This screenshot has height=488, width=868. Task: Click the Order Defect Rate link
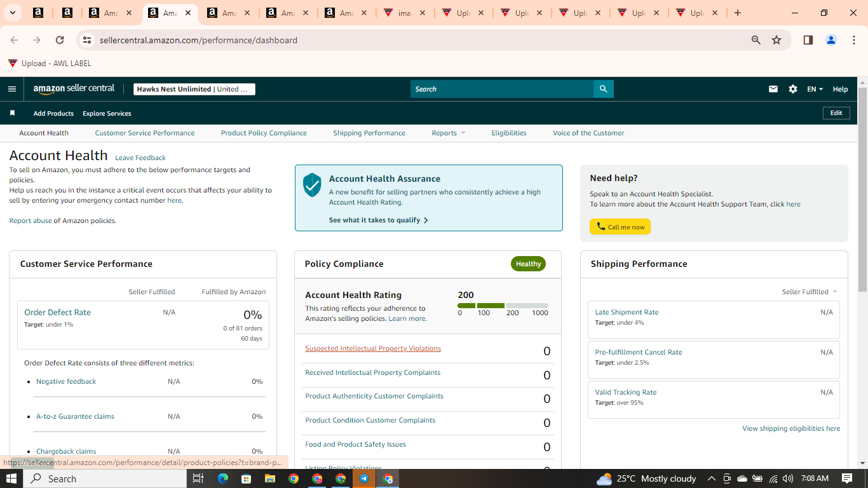click(x=57, y=312)
